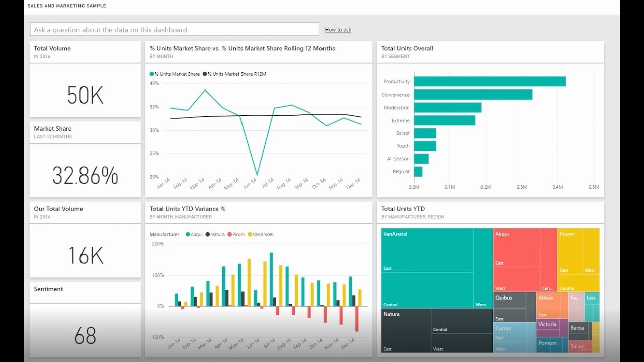Viewport: 644px width, 362px height.
Task: Open the Market Share 32.86% tile
Action: tap(85, 159)
